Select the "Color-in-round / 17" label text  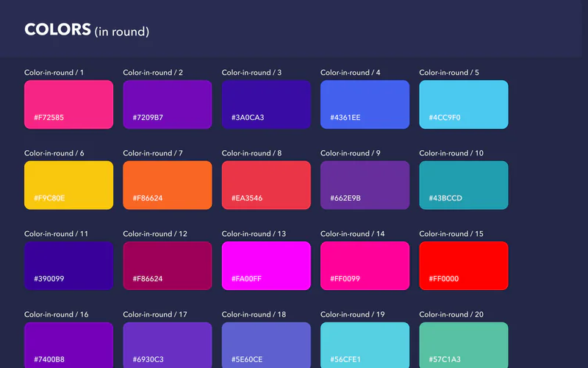[155, 315]
